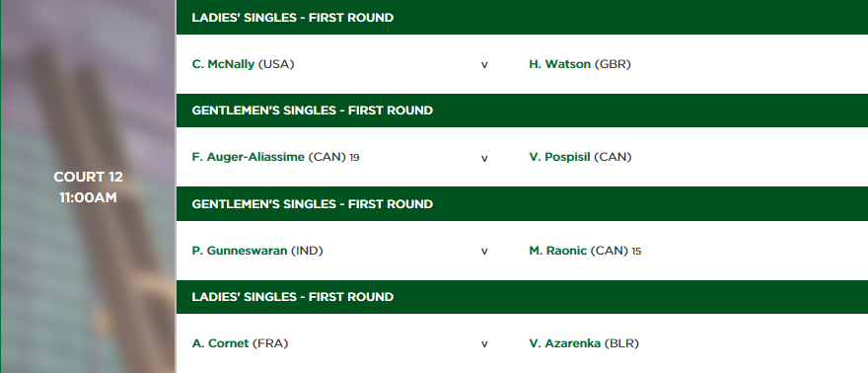Click the 'v' between Gunneswaran and Raonic
This screenshot has width=868, height=373.
[484, 252]
